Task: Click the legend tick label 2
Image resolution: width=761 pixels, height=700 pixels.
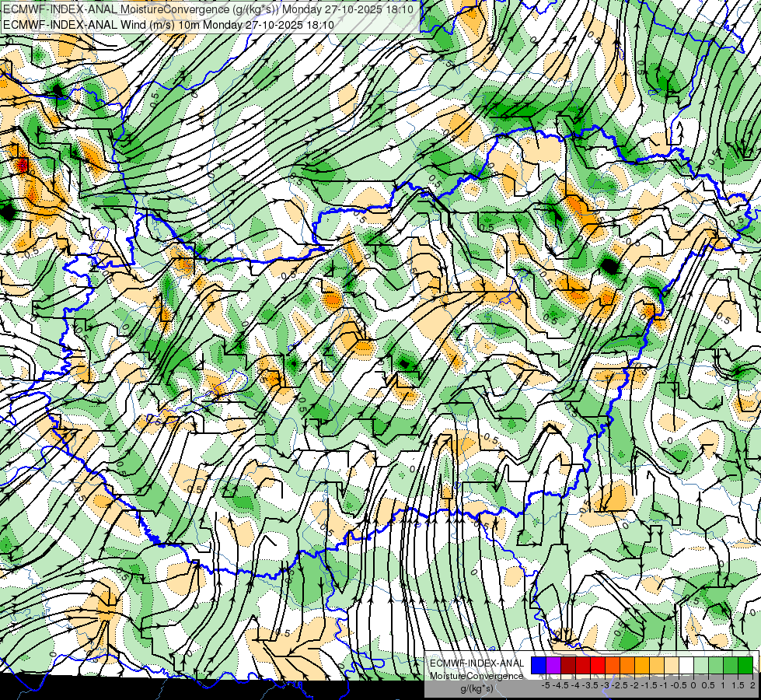Action: coord(752,685)
